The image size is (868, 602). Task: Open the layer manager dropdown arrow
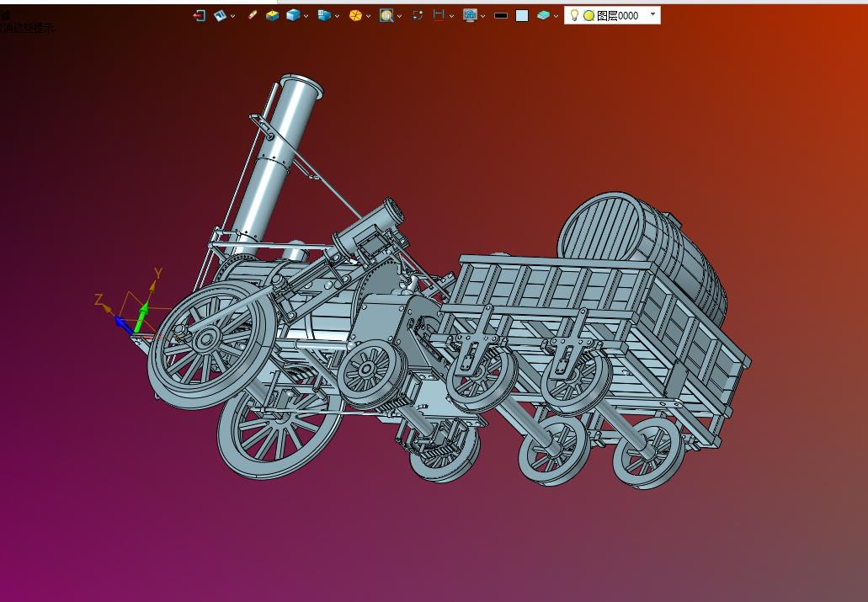[x=556, y=16]
